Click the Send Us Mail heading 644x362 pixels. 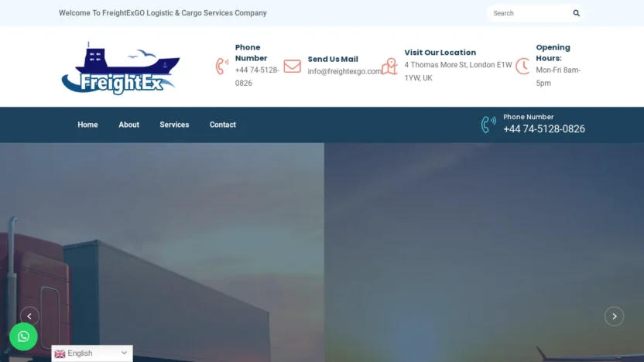(x=333, y=59)
